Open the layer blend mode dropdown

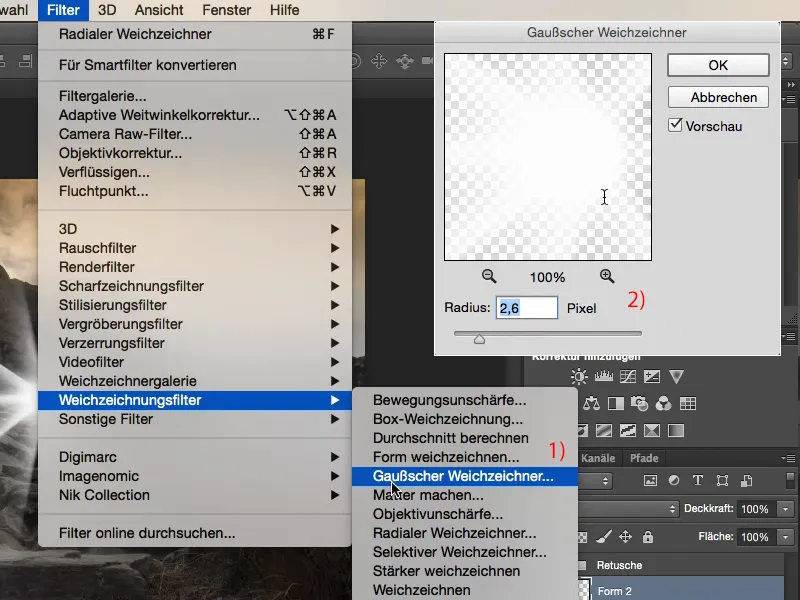(x=629, y=509)
